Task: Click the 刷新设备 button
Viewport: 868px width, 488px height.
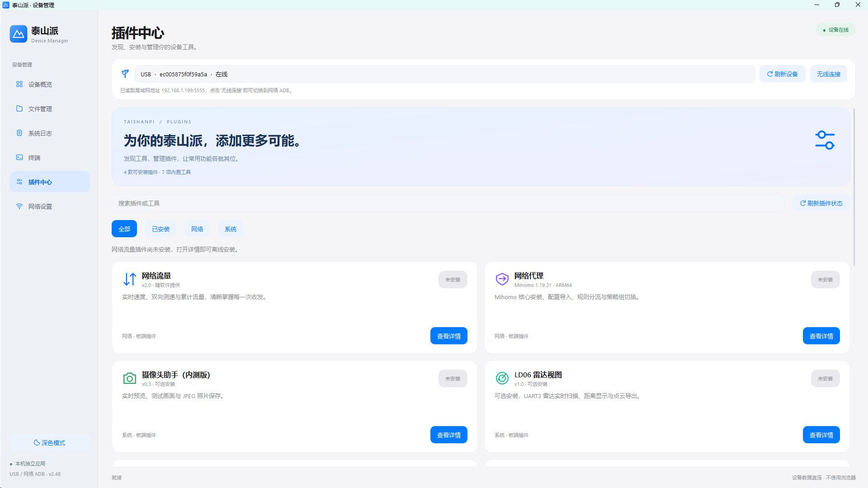Action: point(782,74)
